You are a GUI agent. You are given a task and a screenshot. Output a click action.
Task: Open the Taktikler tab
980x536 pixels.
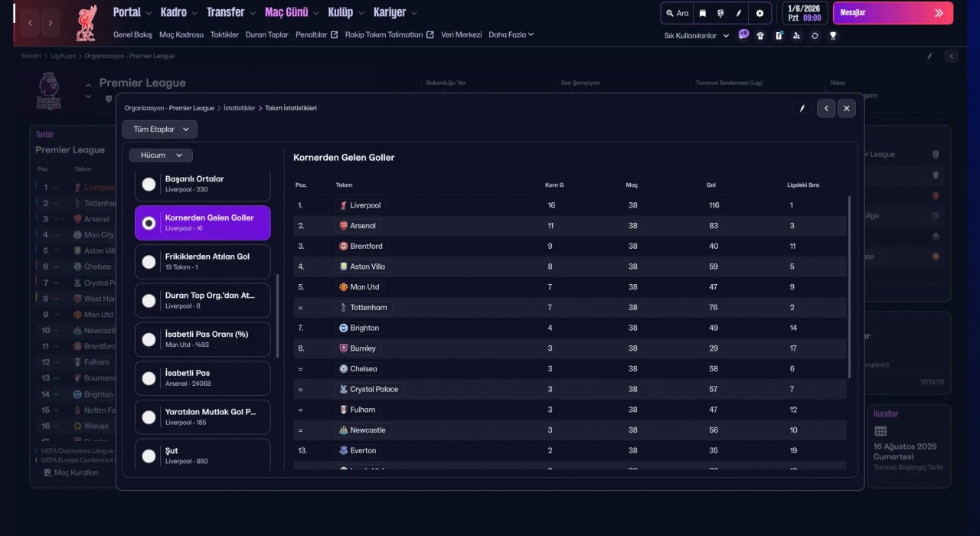coord(224,34)
